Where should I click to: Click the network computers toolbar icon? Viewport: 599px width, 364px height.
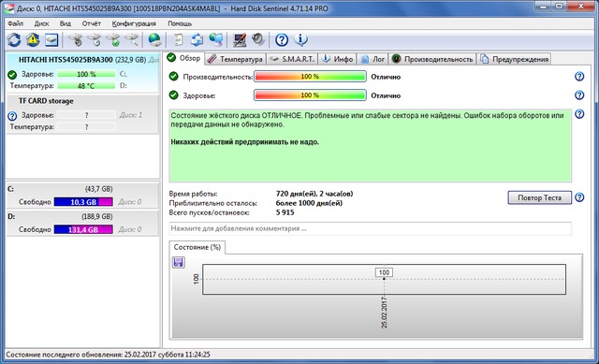click(216, 39)
